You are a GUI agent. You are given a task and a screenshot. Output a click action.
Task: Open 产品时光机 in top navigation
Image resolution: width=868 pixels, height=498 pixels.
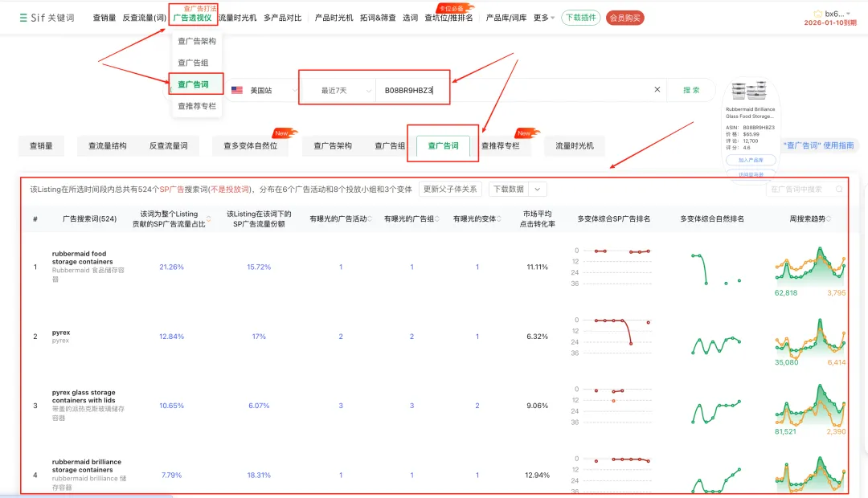[334, 18]
